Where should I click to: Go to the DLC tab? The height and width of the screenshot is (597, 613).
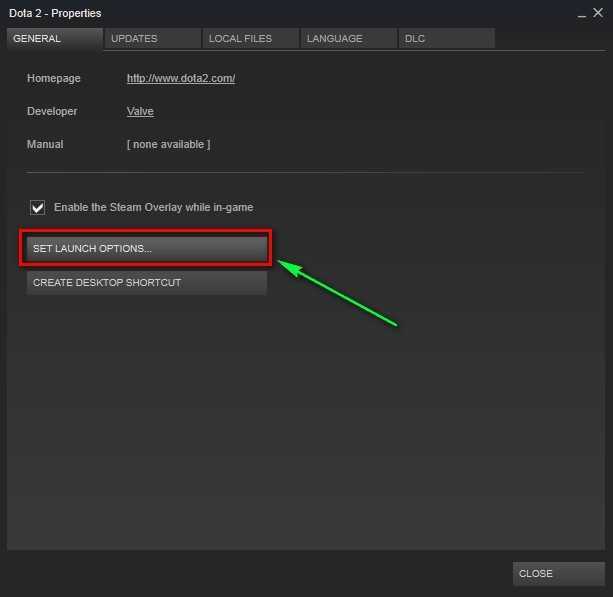point(446,38)
